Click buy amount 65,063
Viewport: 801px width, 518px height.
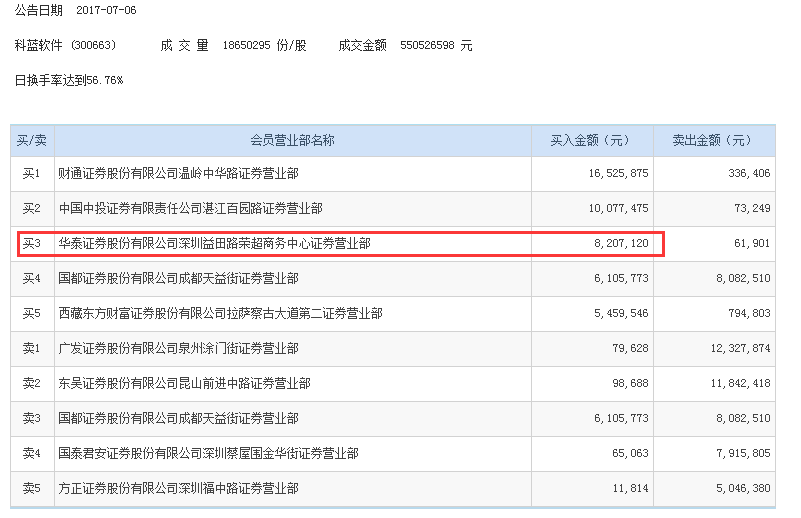(630, 454)
